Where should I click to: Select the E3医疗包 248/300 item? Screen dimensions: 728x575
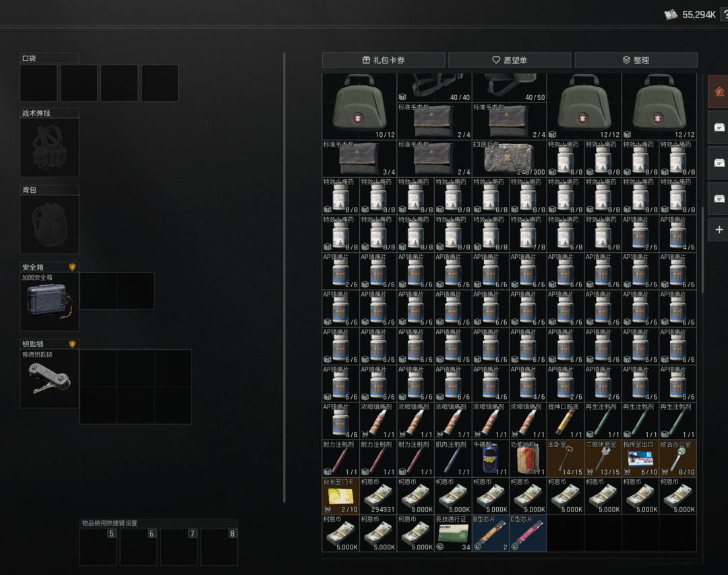(x=510, y=158)
